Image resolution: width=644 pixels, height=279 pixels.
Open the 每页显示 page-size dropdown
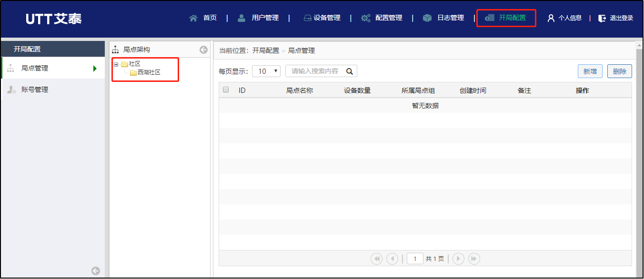266,71
